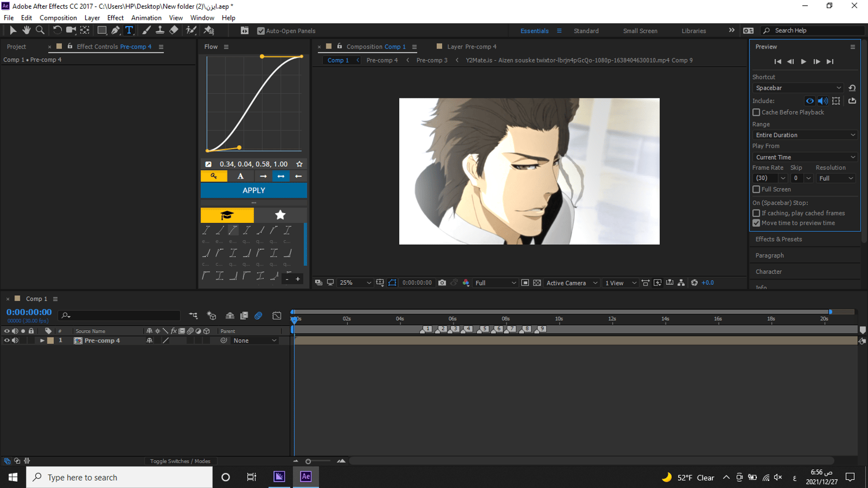This screenshot has width=868, height=488.
Task: Select the Unified Camera tool
Action: 71,30
